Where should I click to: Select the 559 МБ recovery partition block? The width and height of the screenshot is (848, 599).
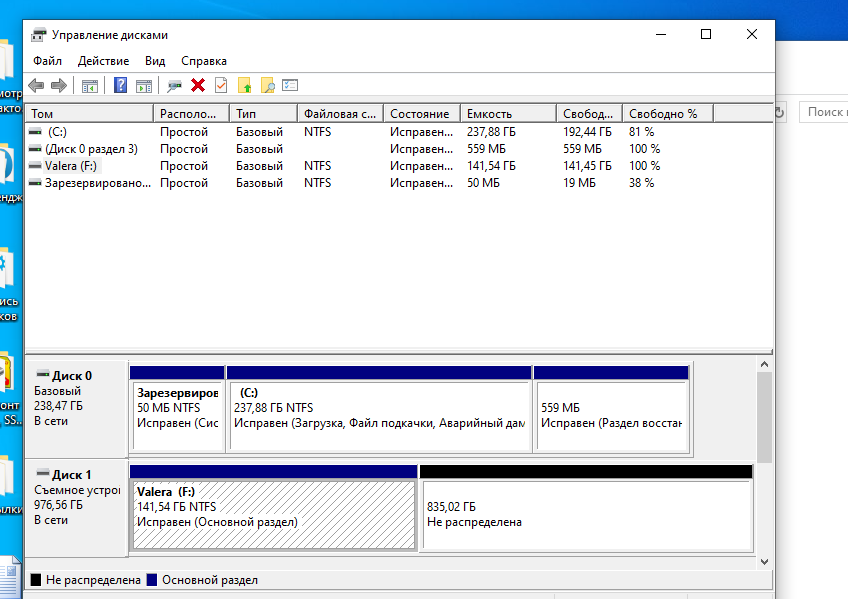pyautogui.click(x=612, y=409)
